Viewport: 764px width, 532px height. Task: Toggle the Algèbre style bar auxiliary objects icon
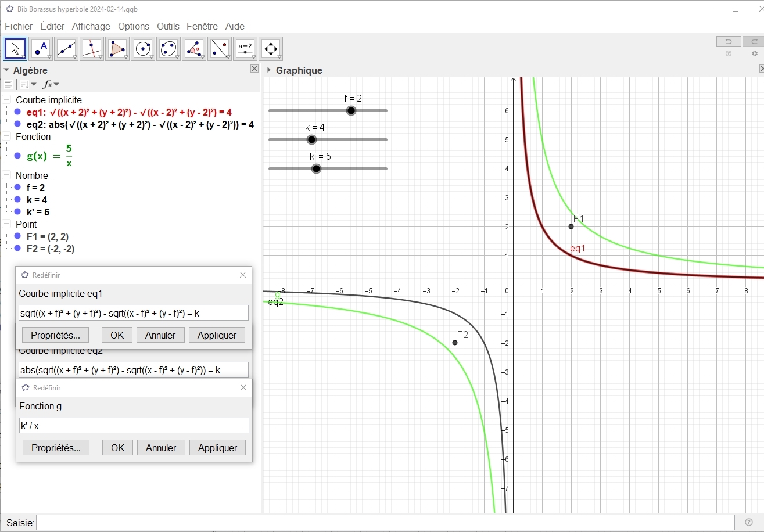pos(8,84)
